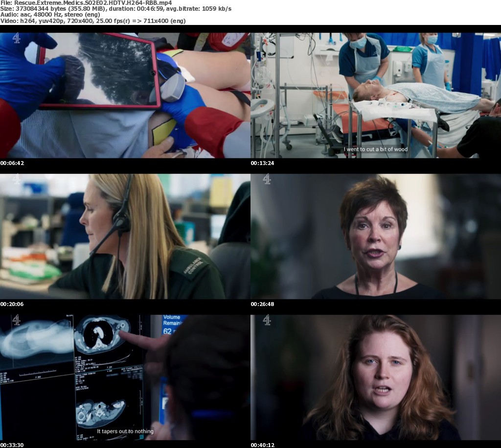The width and height of the screenshot is (501, 448).
Task: Click the Channel 4 logo on the short-haired woman frame
Action: click(267, 179)
